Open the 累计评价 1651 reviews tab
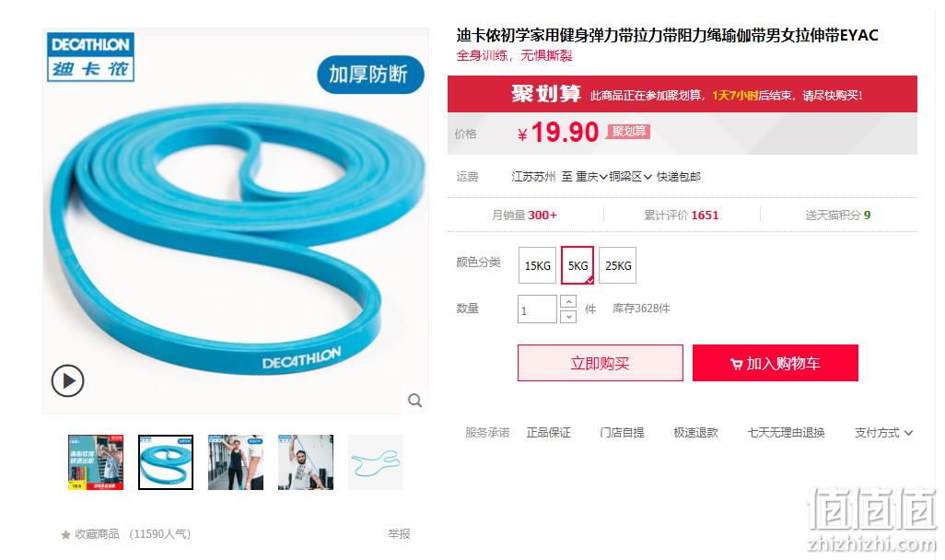 [x=682, y=216]
